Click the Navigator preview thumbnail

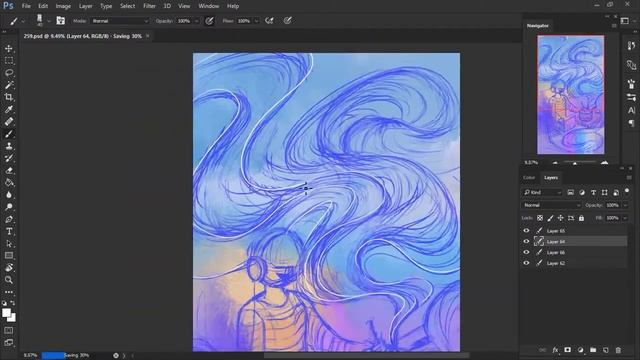[x=571, y=95]
